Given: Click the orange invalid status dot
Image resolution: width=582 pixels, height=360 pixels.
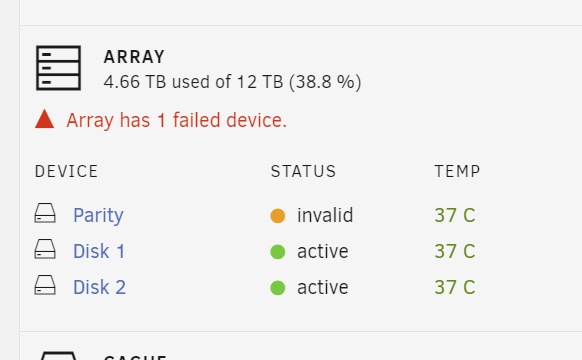Looking at the screenshot, I should (x=278, y=216).
